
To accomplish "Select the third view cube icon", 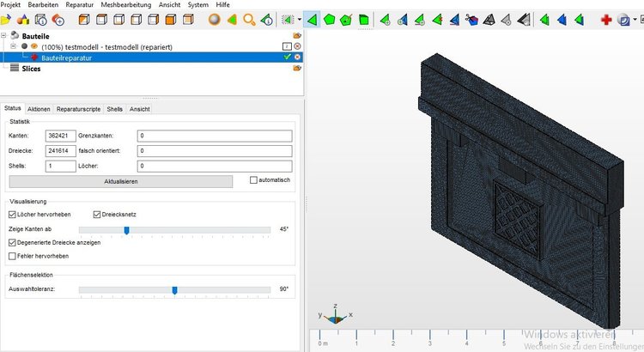I will 119,19.
